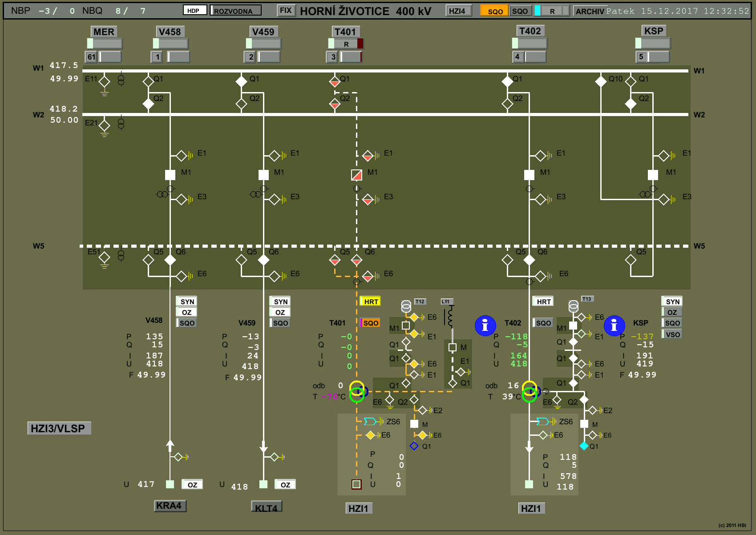756x535 pixels.
Task: Click bay number 3 box under T401
Action: 332,57
